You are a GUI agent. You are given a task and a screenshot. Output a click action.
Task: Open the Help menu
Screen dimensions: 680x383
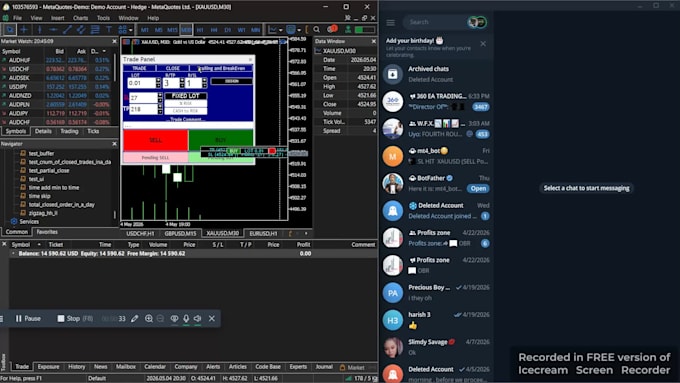click(153, 18)
